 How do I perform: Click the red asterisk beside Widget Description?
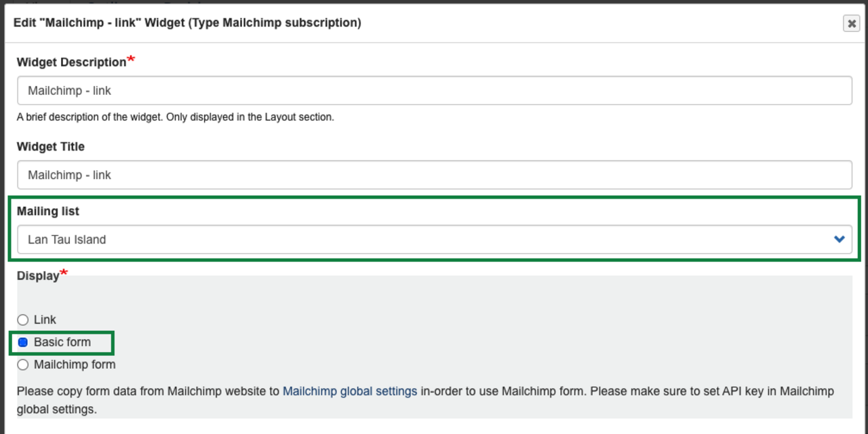tap(132, 60)
